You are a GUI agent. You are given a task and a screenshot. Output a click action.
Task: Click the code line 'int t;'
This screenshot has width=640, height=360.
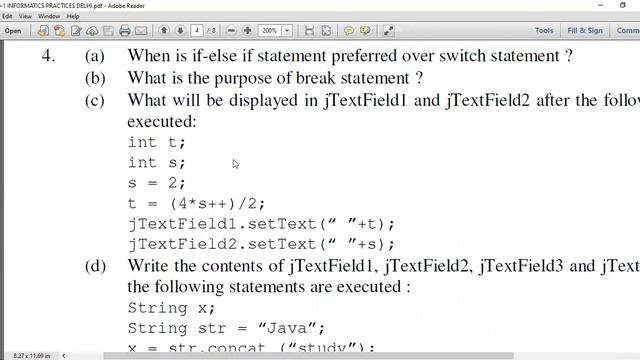click(x=157, y=142)
